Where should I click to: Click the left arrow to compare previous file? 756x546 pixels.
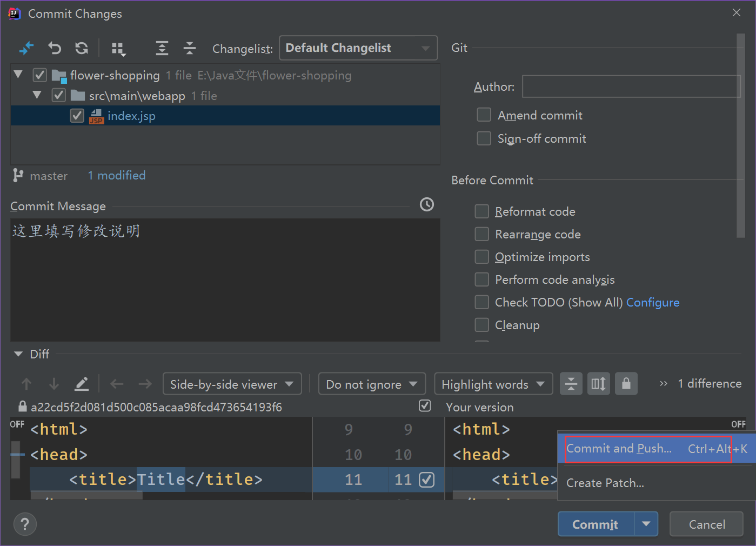tap(117, 384)
